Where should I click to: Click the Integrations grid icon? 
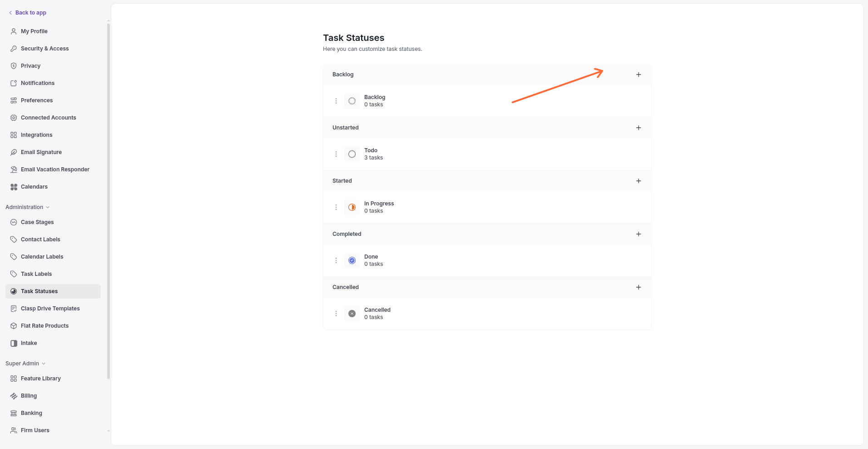point(14,135)
